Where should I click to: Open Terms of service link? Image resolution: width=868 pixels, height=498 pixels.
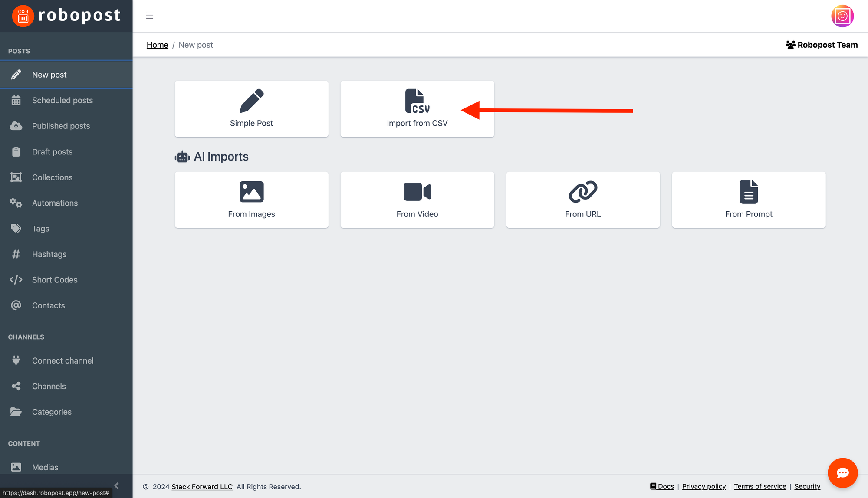(760, 486)
